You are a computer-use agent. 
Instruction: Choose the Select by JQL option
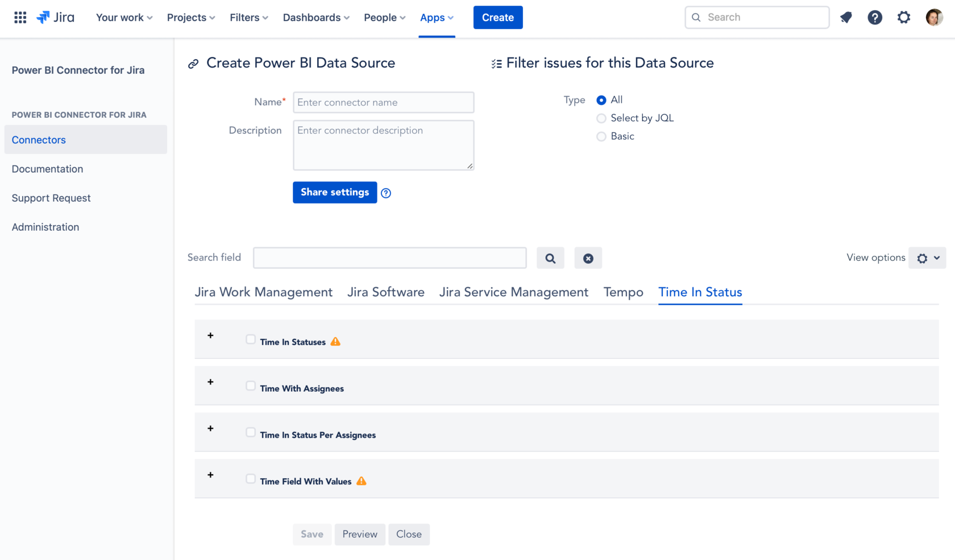coord(601,118)
